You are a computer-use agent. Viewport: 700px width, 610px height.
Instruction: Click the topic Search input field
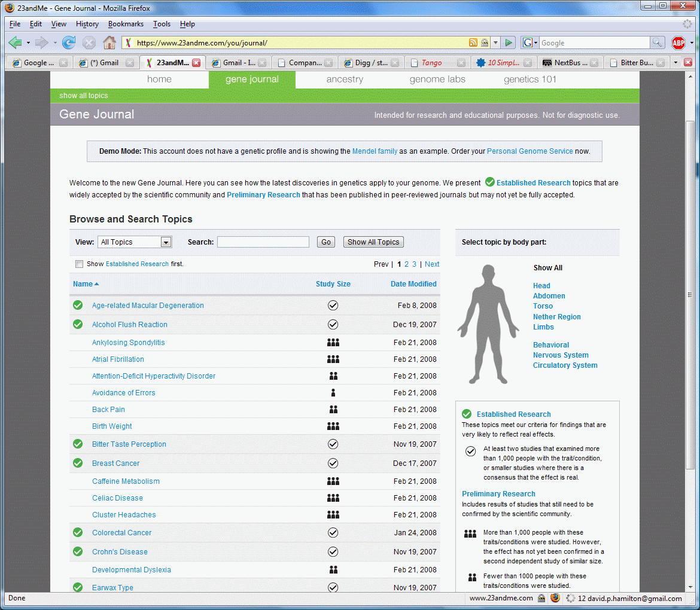(x=263, y=242)
